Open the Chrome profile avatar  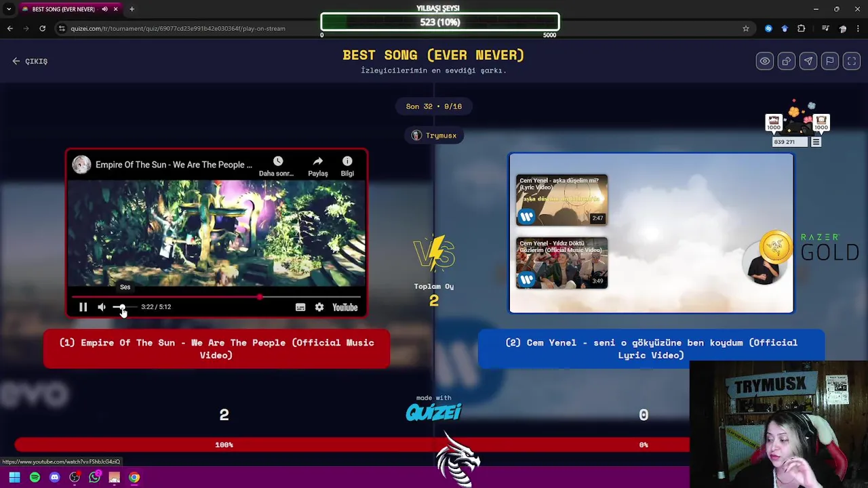click(843, 28)
